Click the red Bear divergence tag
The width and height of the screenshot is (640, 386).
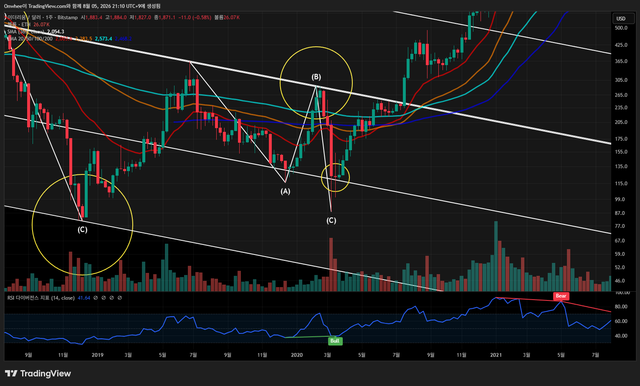pos(561,296)
